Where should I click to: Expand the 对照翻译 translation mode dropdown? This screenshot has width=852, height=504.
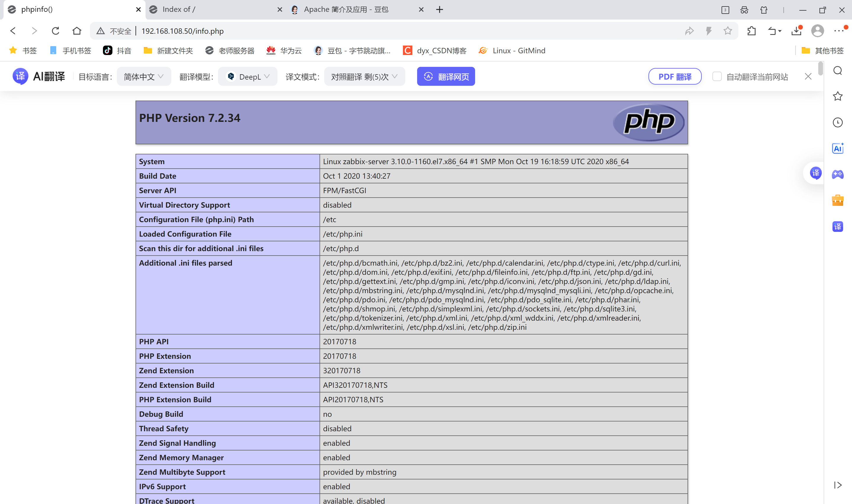click(x=364, y=77)
